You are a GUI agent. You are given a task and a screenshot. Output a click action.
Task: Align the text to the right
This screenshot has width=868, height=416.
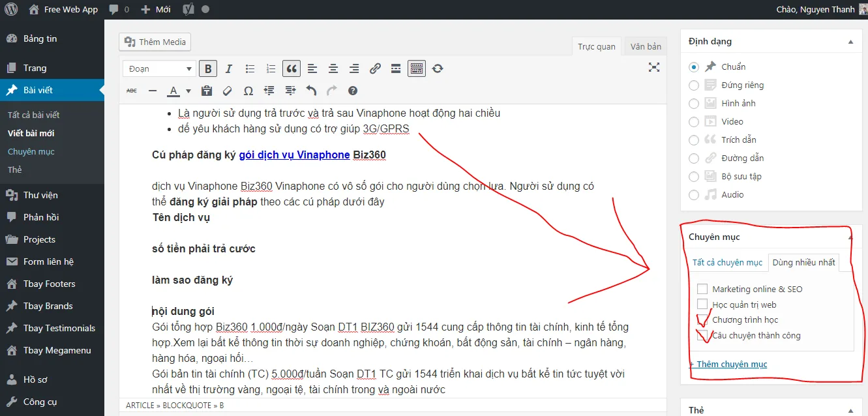[x=354, y=68]
